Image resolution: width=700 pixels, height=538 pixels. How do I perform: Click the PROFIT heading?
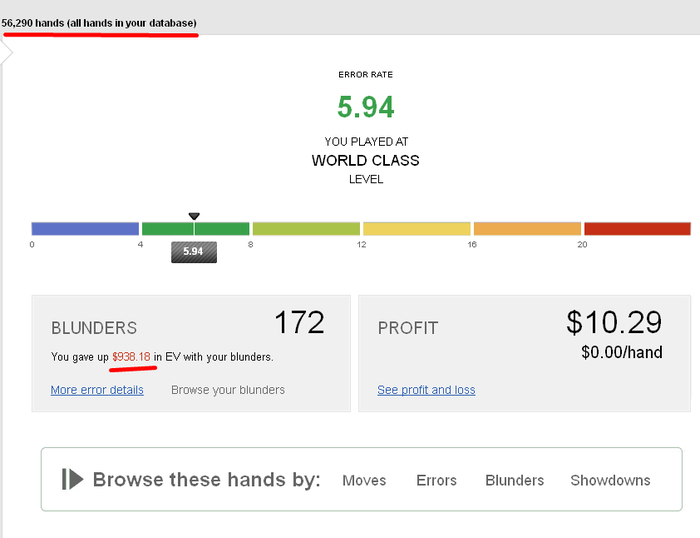point(408,328)
